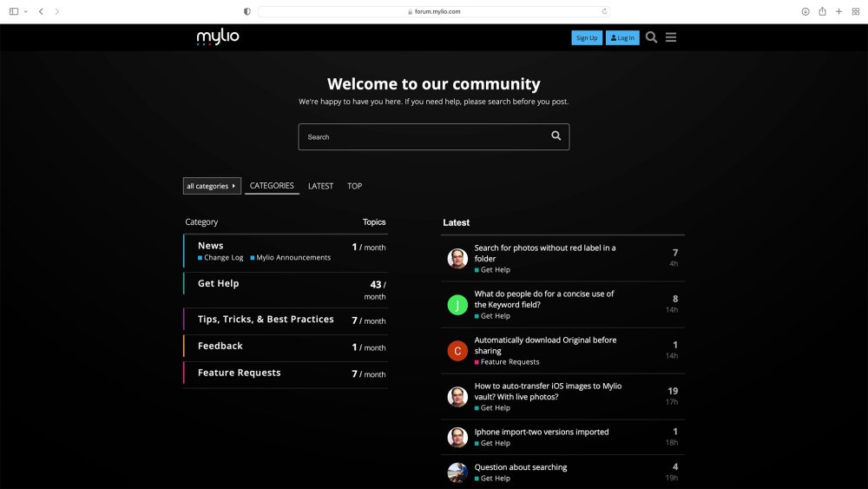This screenshot has height=489, width=868.
Task: Toggle the Safari sidebar icon
Action: coord(14,11)
